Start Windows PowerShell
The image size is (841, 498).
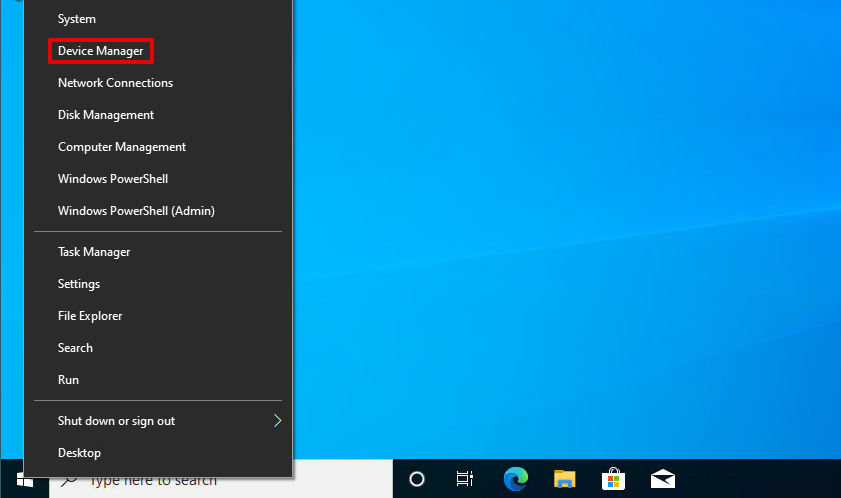pyautogui.click(x=158, y=179)
